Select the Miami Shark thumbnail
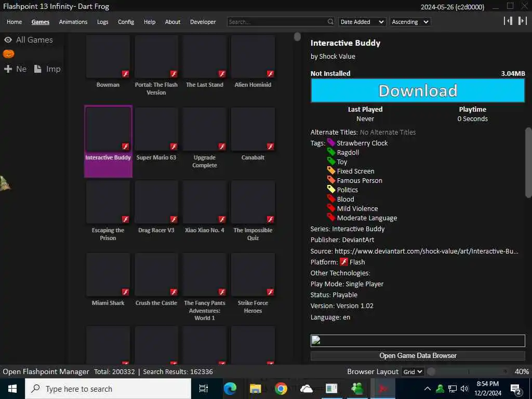The width and height of the screenshot is (532, 399). [108, 274]
